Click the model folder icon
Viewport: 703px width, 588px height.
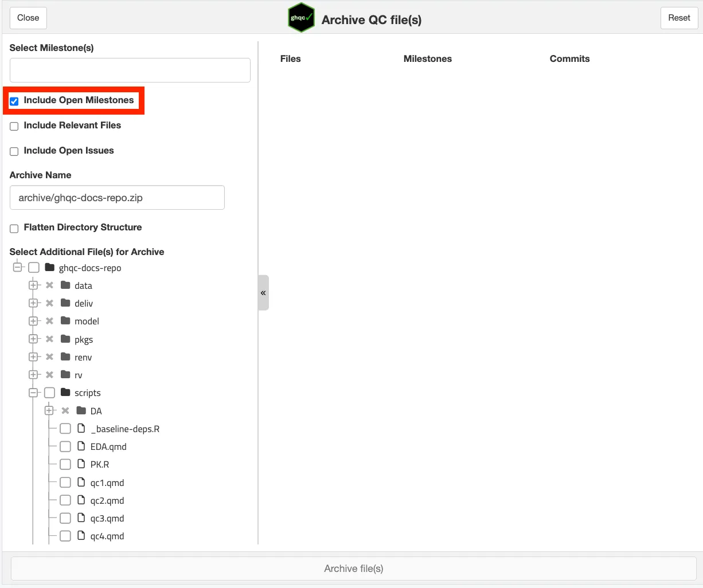coord(65,321)
